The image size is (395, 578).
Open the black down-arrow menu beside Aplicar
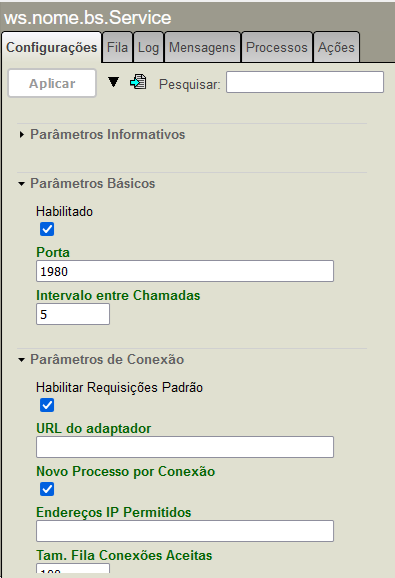tap(113, 82)
